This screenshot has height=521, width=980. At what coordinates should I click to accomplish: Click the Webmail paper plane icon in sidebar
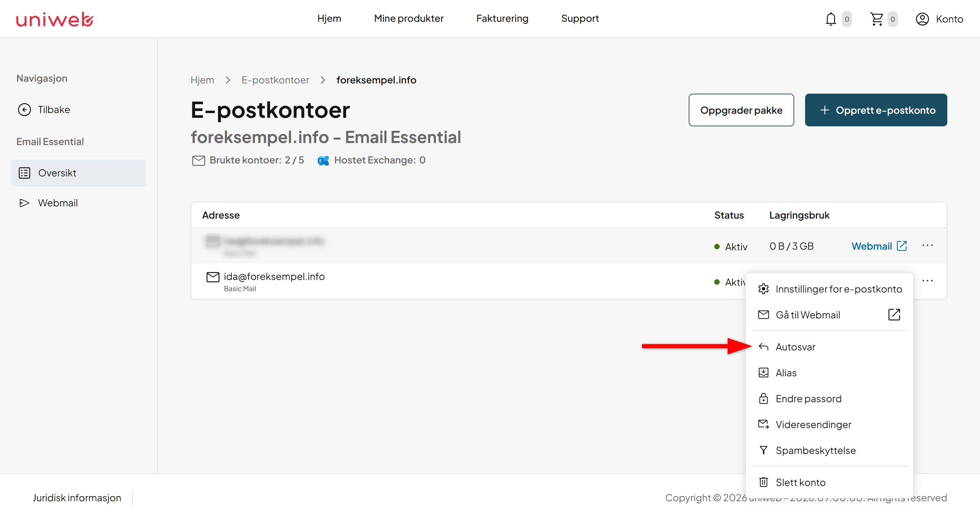click(x=24, y=203)
